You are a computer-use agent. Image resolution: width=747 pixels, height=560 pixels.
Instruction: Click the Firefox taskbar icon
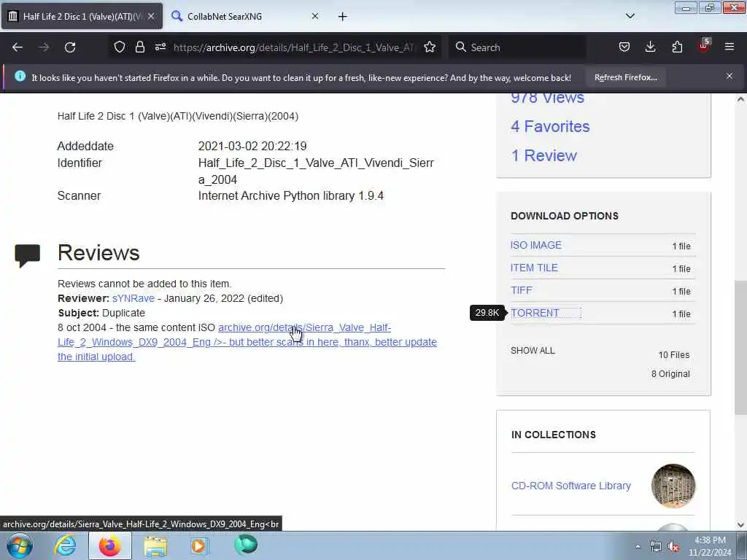click(x=109, y=545)
